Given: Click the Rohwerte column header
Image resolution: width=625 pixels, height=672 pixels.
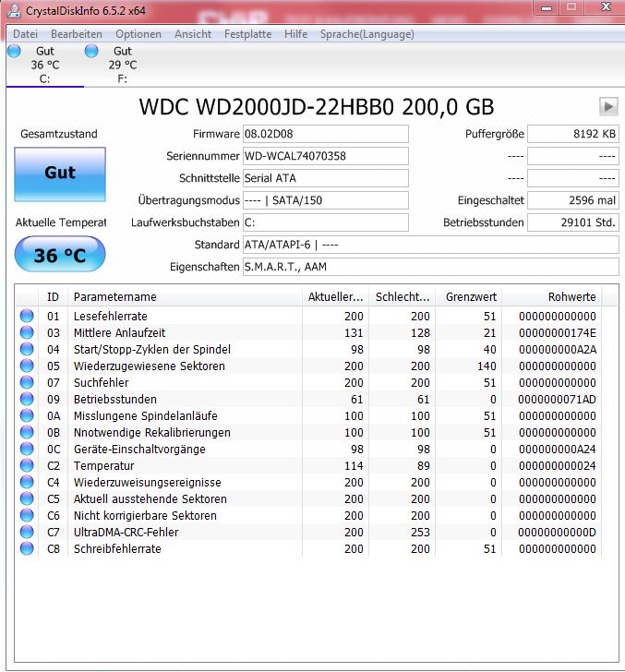Looking at the screenshot, I should click(552, 296).
